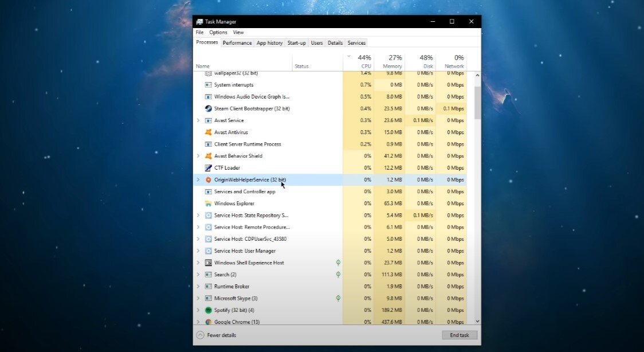Click the CTF Loader pen icon

pyautogui.click(x=208, y=168)
